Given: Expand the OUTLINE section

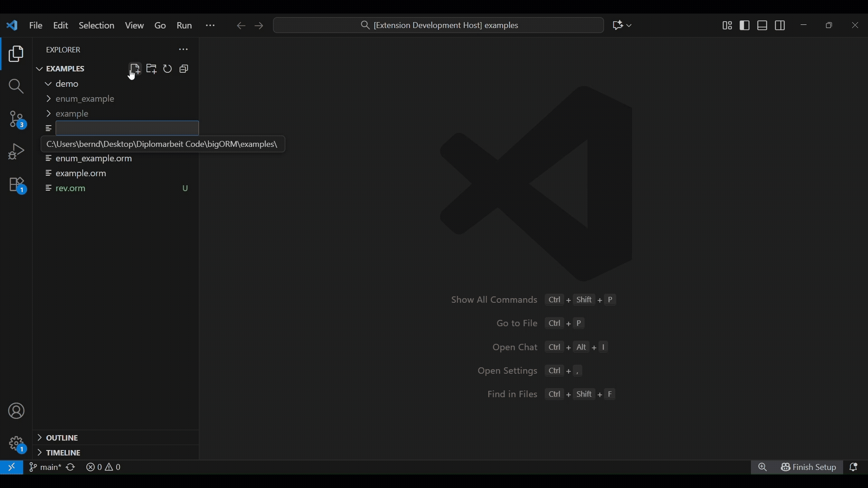Looking at the screenshot, I should click(61, 438).
